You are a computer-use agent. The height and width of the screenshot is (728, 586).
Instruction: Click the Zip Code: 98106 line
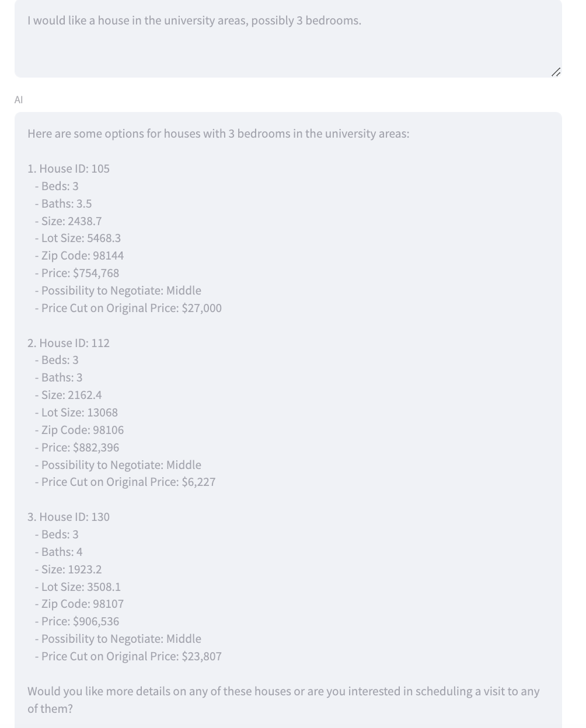point(79,430)
